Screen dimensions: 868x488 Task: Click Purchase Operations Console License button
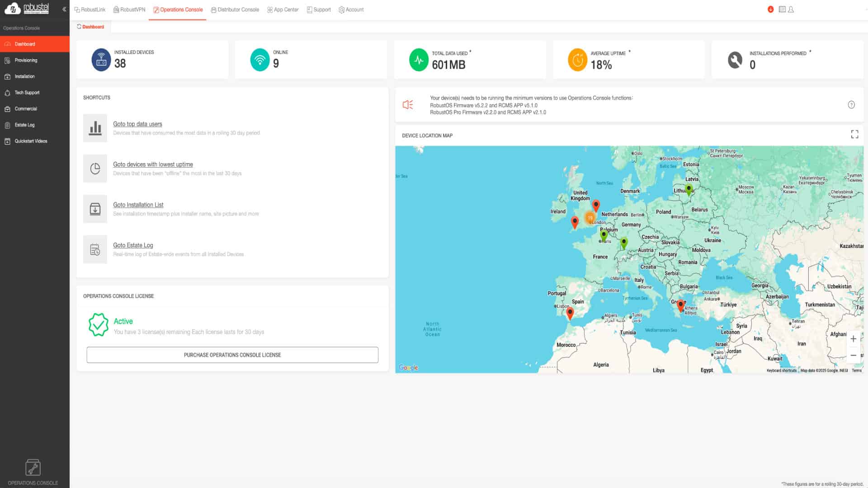232,355
